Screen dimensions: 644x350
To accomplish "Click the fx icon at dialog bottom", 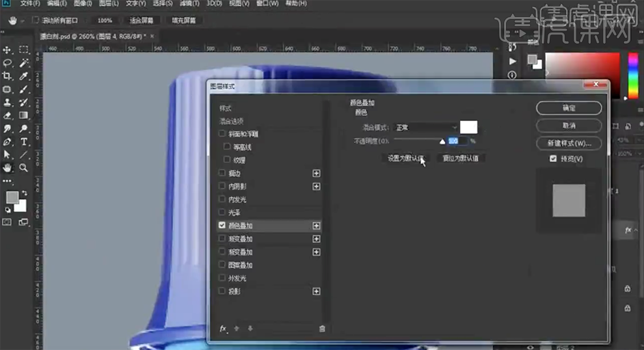I will tap(222, 329).
